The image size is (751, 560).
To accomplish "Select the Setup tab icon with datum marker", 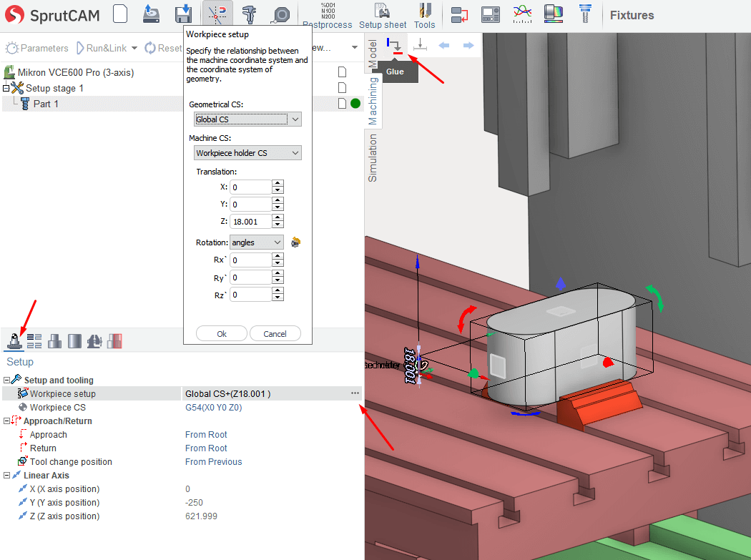I will pos(14,341).
